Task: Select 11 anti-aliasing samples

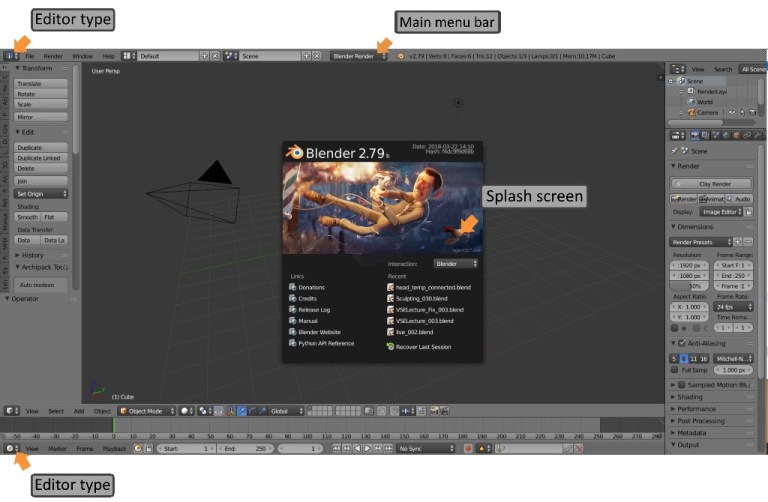Action: point(694,359)
